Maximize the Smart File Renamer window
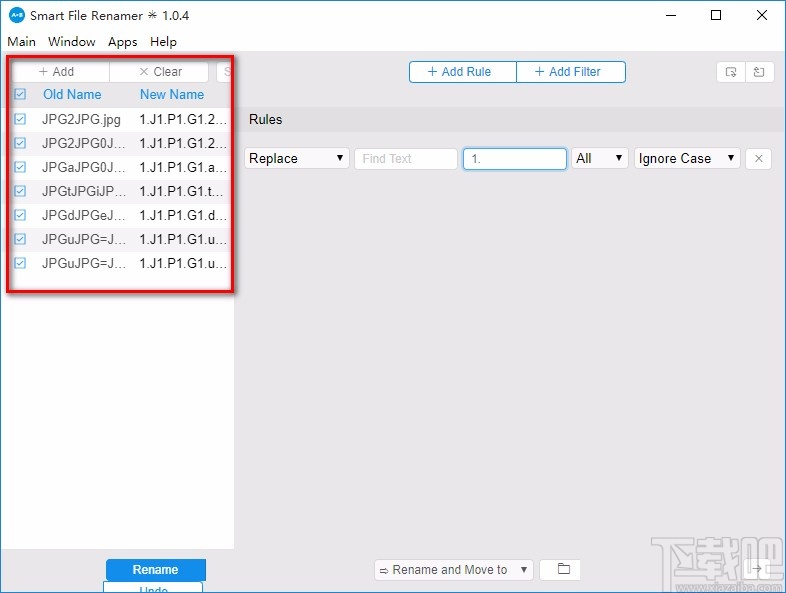 click(716, 16)
